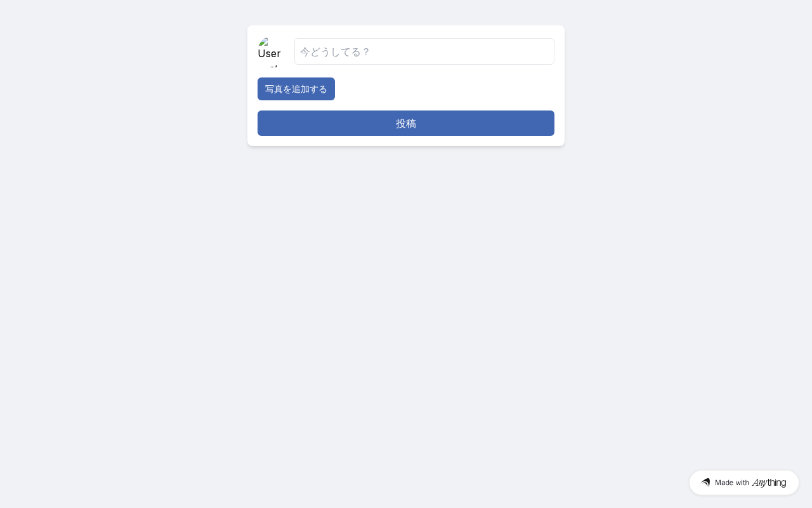Place cursor in the status input box
Image resolution: width=812 pixels, height=508 pixels.
(424, 51)
